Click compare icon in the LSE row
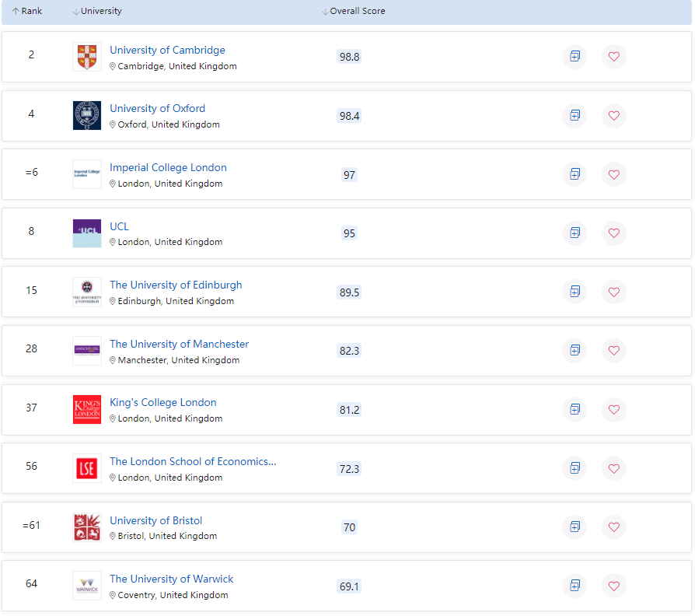 point(575,468)
